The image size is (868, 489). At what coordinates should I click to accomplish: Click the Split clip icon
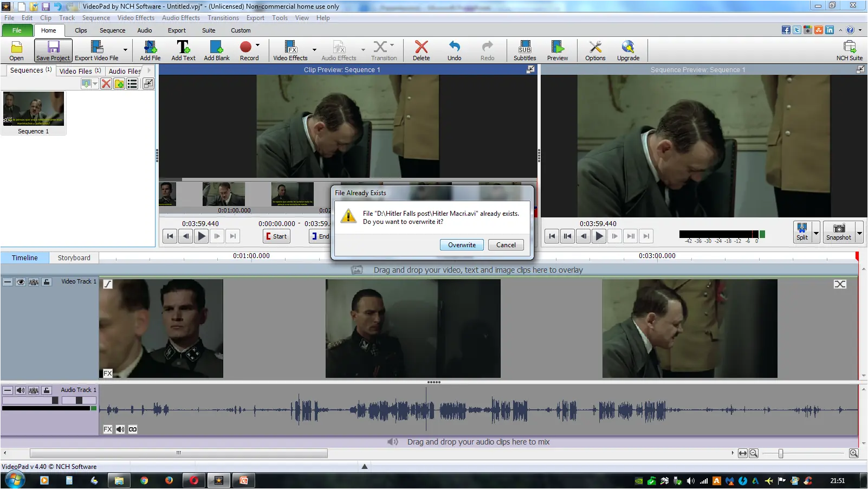point(802,231)
